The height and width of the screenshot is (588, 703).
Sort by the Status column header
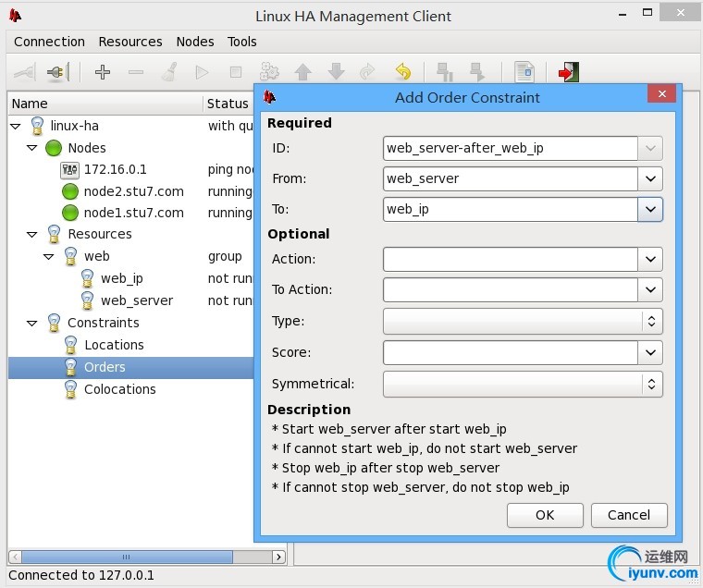(x=228, y=104)
